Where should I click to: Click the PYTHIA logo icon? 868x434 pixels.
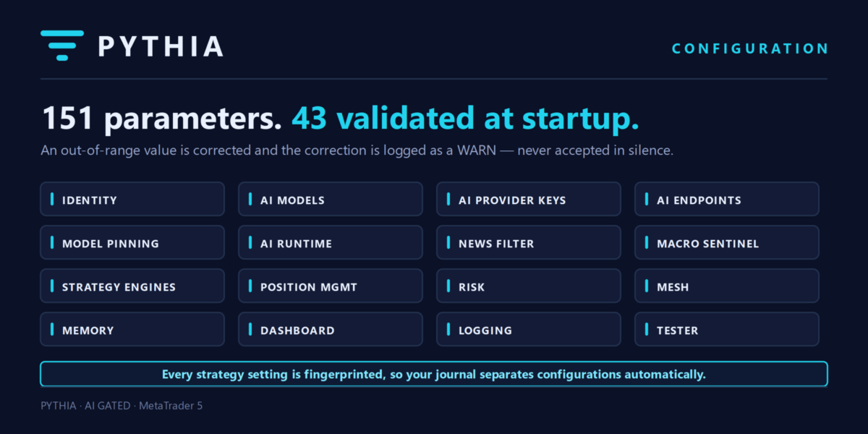click(x=62, y=46)
